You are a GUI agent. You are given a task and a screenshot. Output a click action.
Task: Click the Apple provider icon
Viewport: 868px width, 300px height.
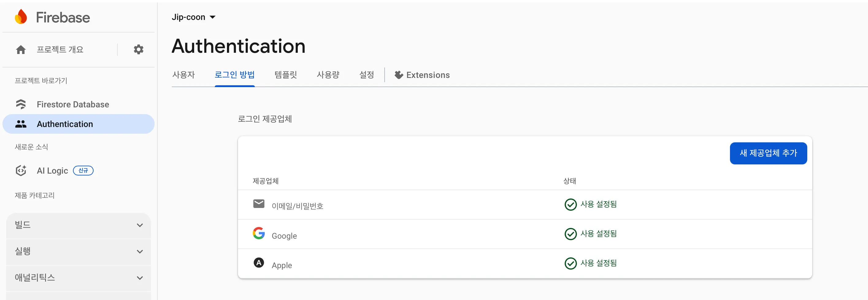tap(259, 263)
